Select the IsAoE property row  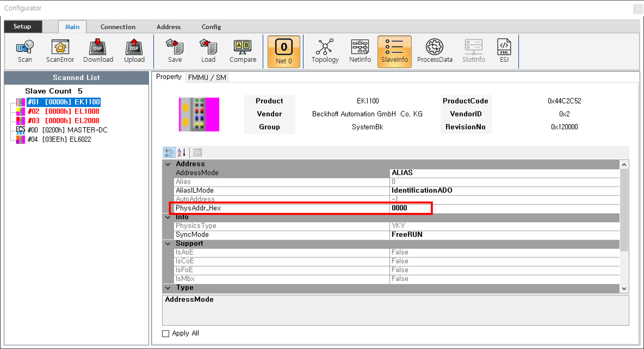tap(397, 252)
